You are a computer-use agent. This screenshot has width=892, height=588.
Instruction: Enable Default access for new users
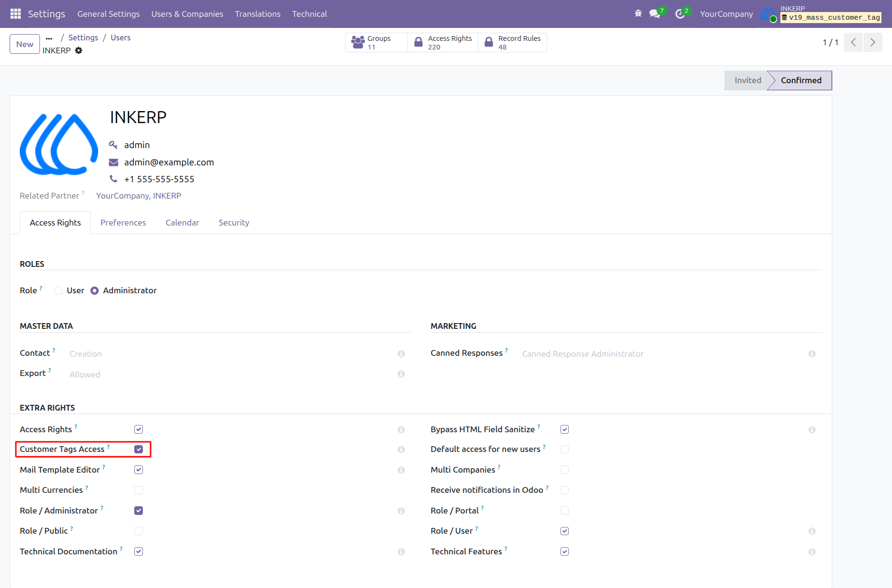pos(565,449)
